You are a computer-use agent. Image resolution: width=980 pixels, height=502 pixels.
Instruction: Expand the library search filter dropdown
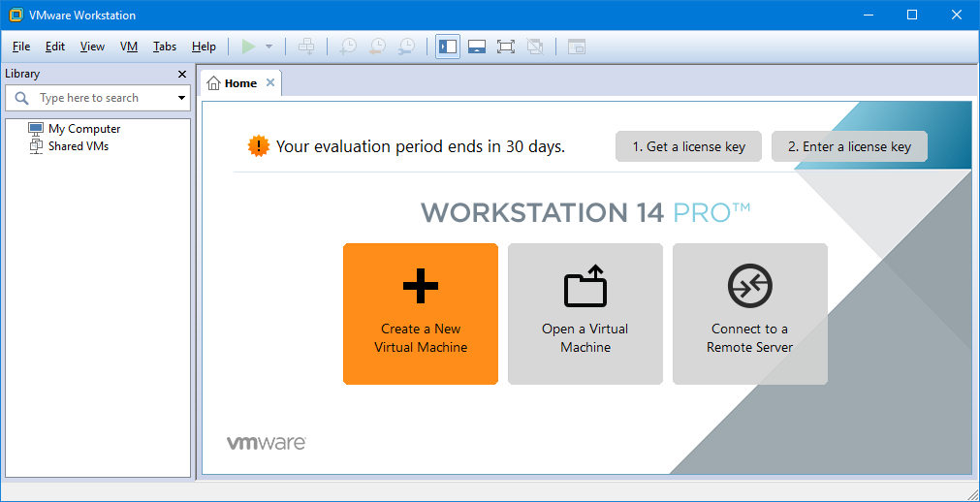click(x=181, y=98)
